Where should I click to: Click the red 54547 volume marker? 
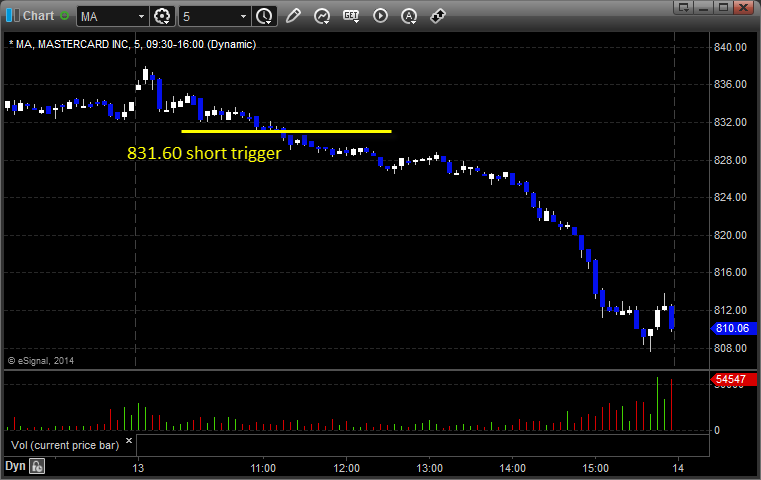click(x=732, y=379)
